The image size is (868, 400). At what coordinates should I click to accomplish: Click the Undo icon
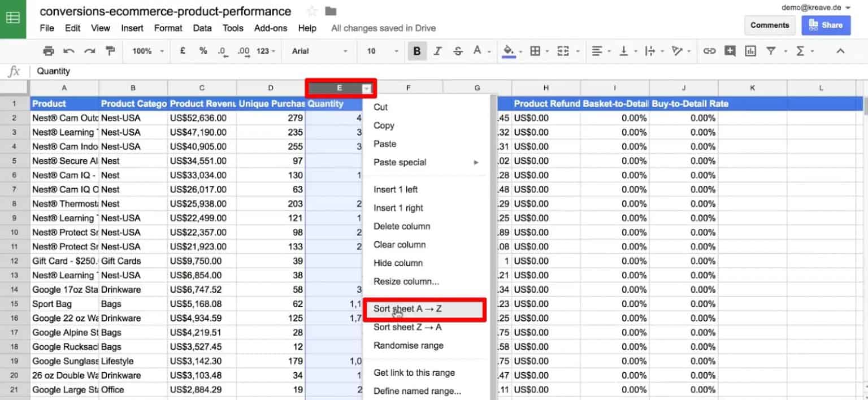69,51
